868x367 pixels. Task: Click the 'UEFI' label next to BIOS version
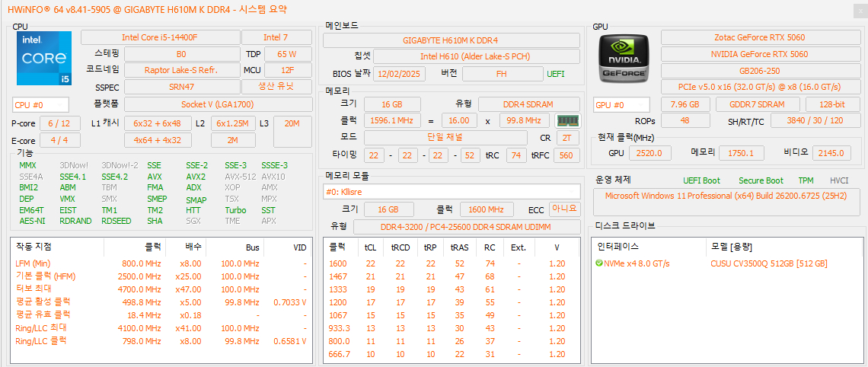tap(557, 74)
